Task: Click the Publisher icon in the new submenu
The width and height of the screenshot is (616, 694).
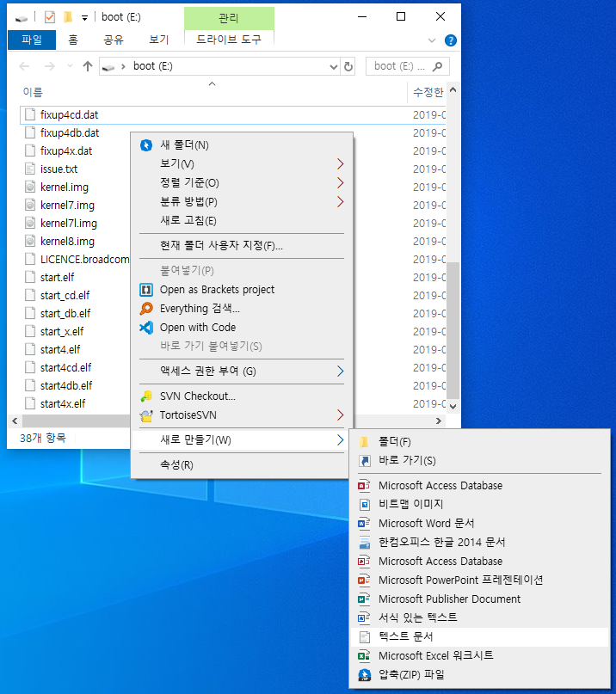Action: coord(364,599)
